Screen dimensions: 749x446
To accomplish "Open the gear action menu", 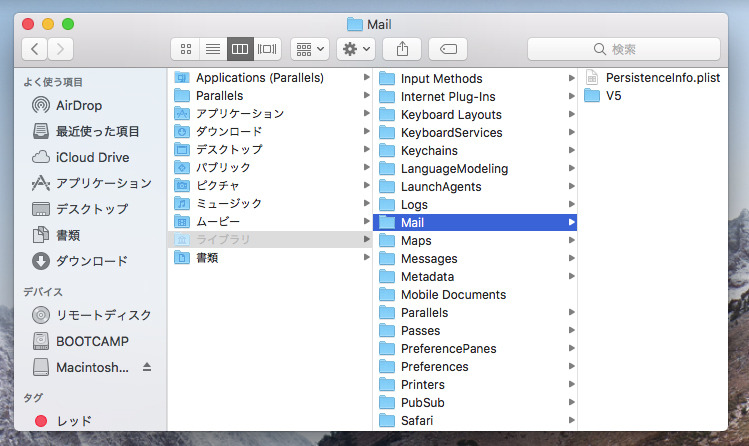I will coord(356,49).
